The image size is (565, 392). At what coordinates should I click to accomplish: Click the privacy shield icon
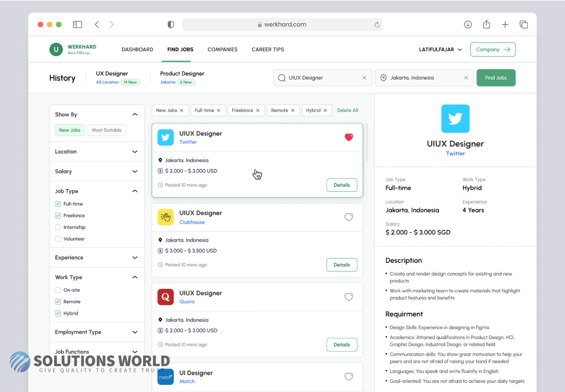pos(171,24)
